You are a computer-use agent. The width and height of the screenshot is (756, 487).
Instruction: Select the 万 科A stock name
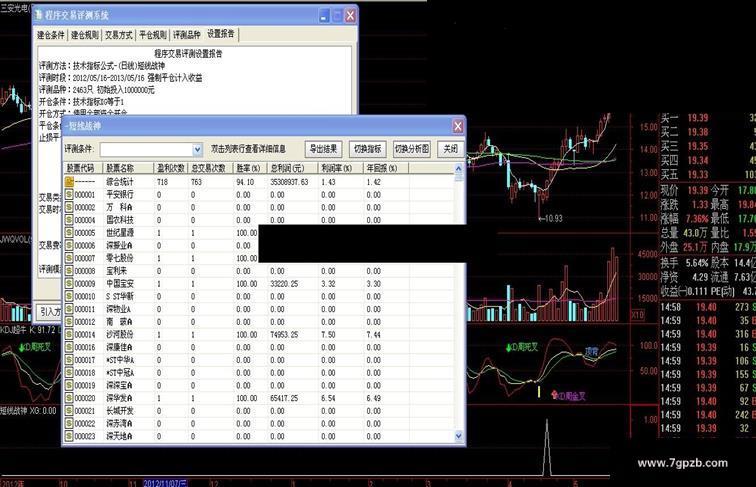119,207
